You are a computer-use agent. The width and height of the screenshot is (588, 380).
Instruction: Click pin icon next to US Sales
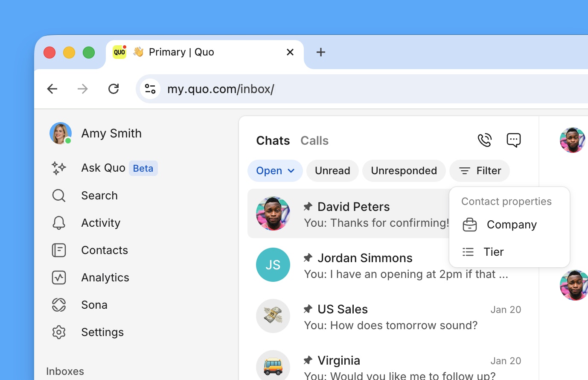(308, 309)
